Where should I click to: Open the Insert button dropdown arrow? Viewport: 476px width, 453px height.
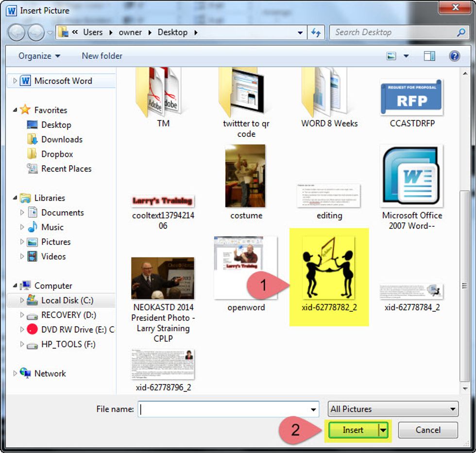383,430
